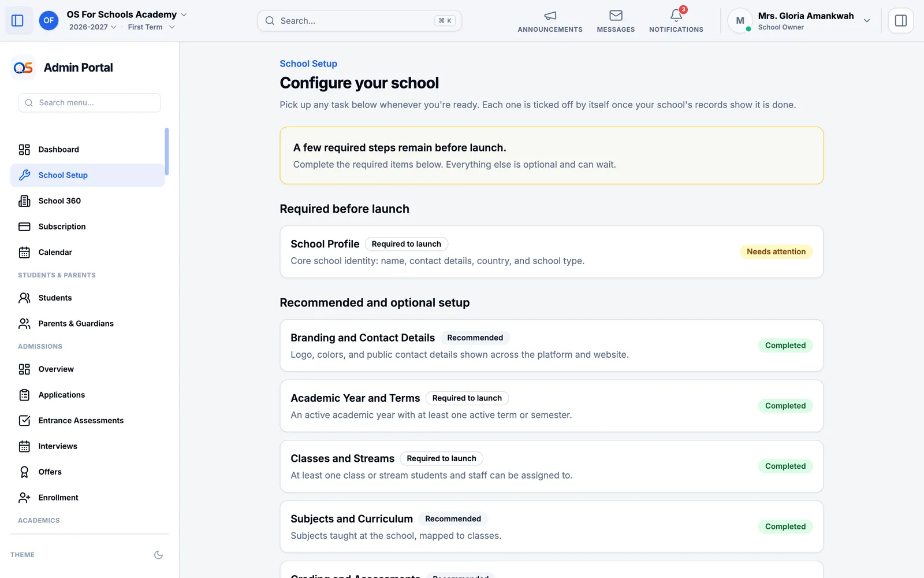Image resolution: width=924 pixels, height=578 pixels.
Task: Open Notifications bell icon
Action: coord(676,16)
